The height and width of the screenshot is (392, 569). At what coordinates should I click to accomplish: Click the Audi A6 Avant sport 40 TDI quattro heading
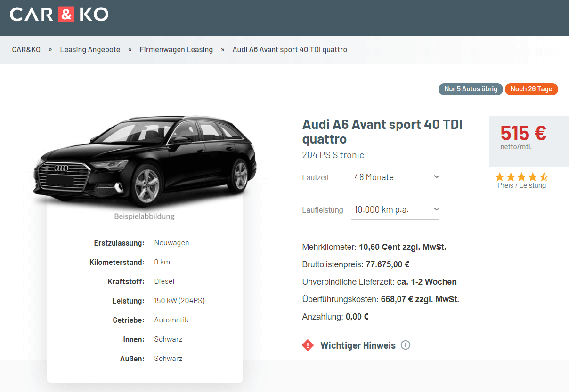point(382,132)
